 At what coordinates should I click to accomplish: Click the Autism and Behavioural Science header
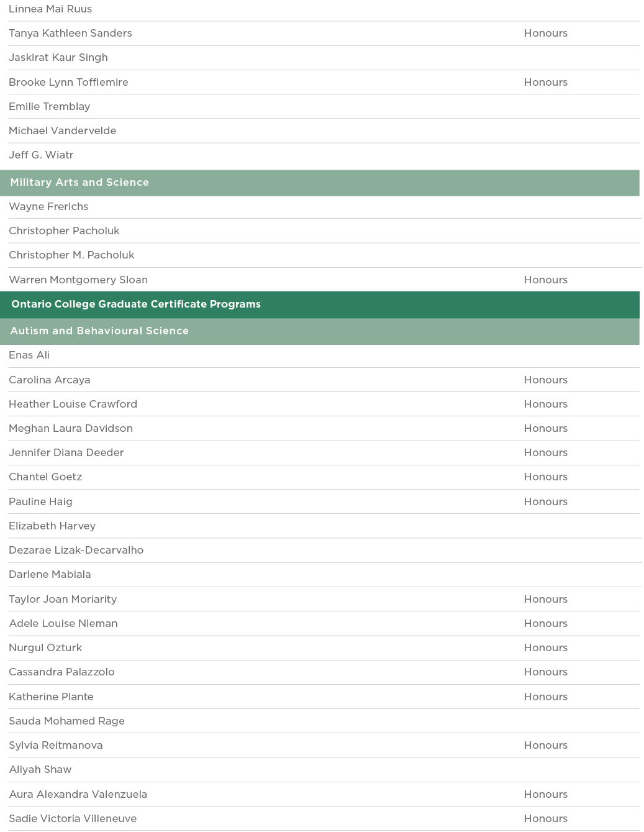pyautogui.click(x=99, y=331)
